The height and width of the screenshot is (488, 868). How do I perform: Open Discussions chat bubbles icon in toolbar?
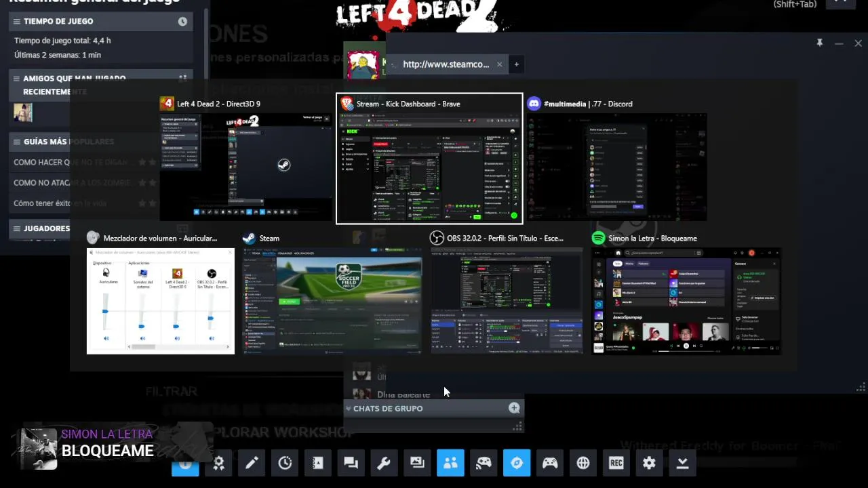(351, 463)
